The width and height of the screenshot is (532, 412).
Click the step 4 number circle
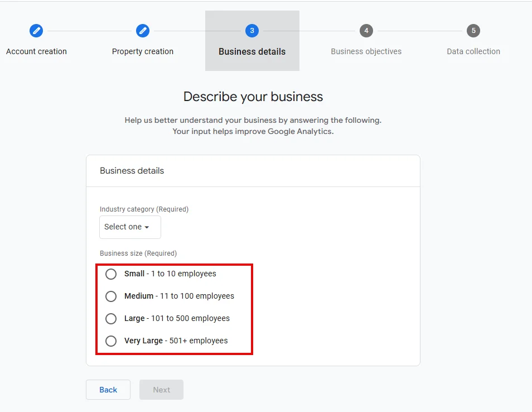pos(366,31)
